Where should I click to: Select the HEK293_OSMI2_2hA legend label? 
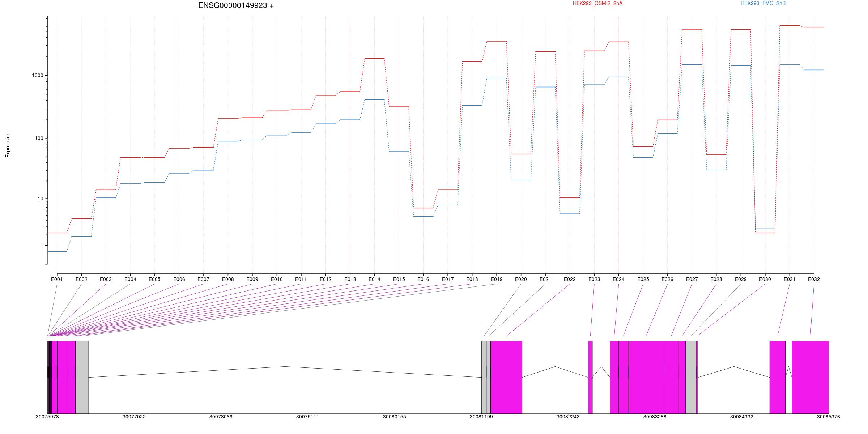597,3
